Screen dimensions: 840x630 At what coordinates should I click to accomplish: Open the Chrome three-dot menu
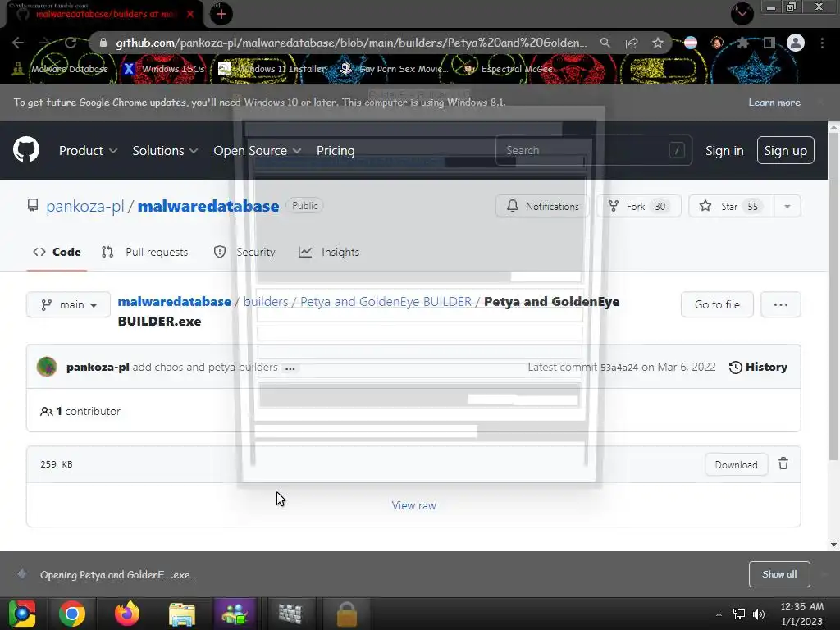point(822,43)
